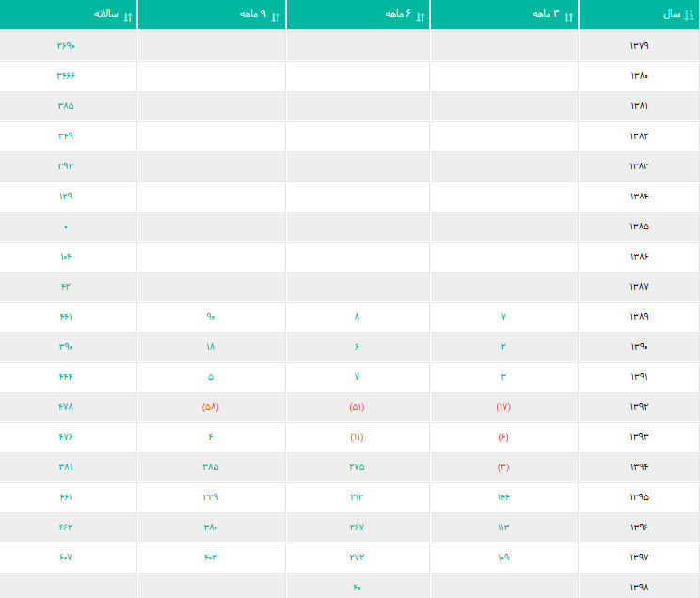This screenshot has width=700, height=598.
Task: Click negative 3-month value (۶) in ۱۳۹۳ row
Action: coord(503,437)
